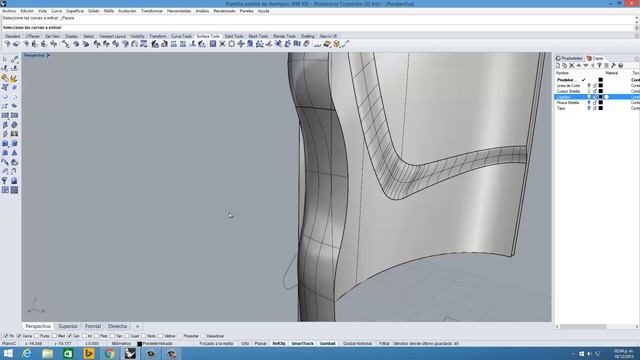Toggle lock of Tapa layer
The height and width of the screenshot is (360, 640).
coord(595,108)
